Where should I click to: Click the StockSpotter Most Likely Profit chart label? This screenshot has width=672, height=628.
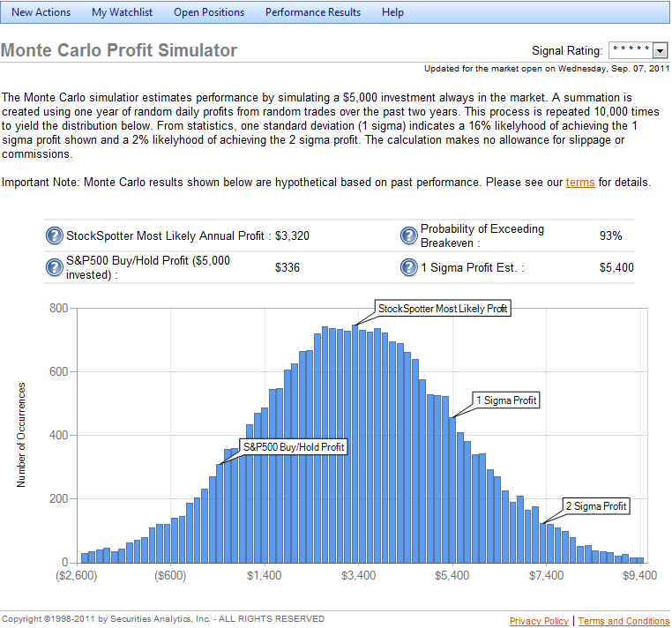[443, 309]
